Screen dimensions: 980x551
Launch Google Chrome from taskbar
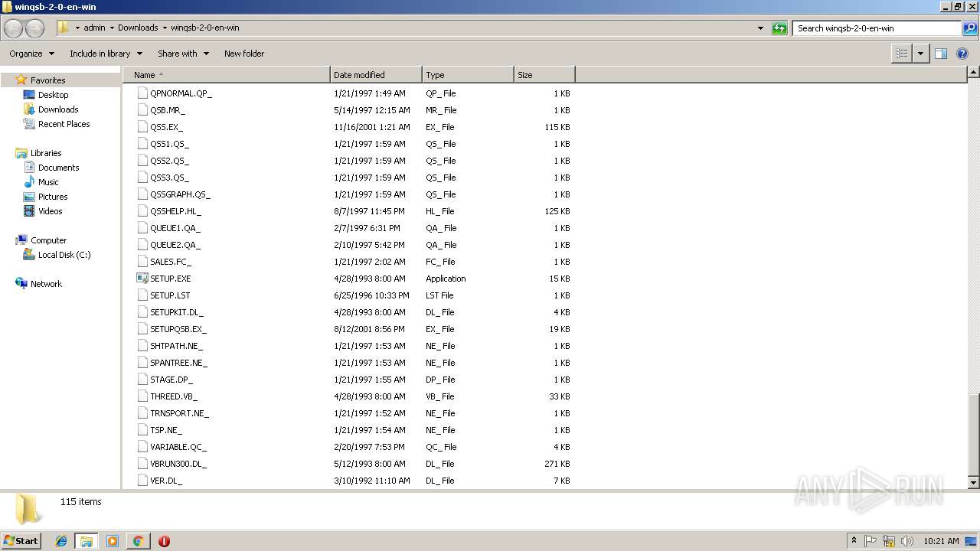click(138, 541)
